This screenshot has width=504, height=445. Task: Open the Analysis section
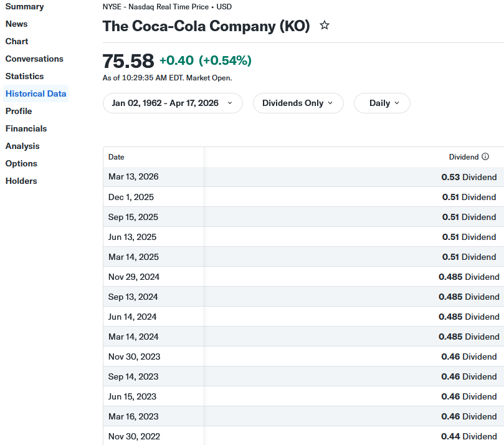tap(22, 146)
